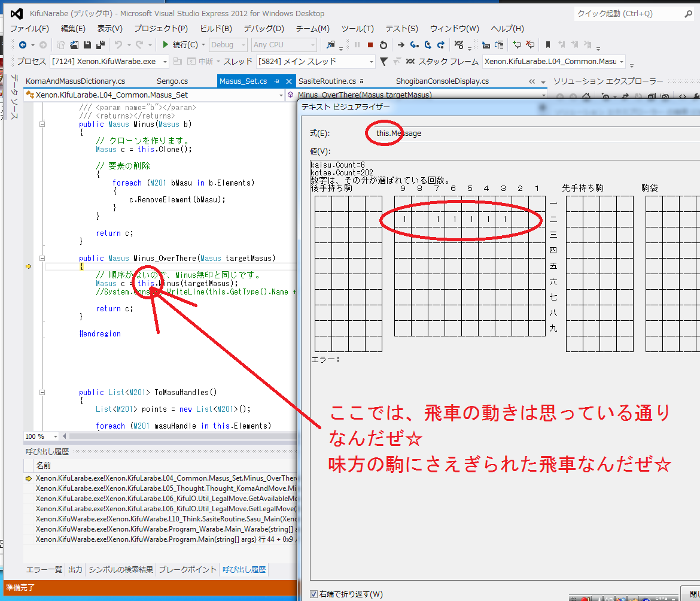
Task: Click the Visual Studio logo icon
Action: coord(17,14)
